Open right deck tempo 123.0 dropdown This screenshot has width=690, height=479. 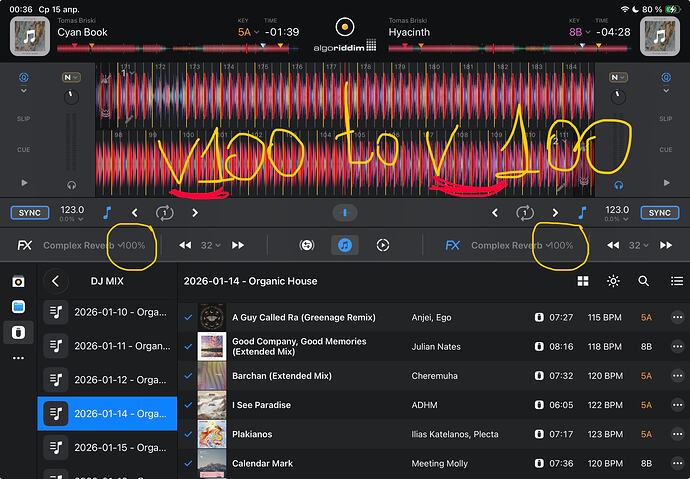coord(617,214)
